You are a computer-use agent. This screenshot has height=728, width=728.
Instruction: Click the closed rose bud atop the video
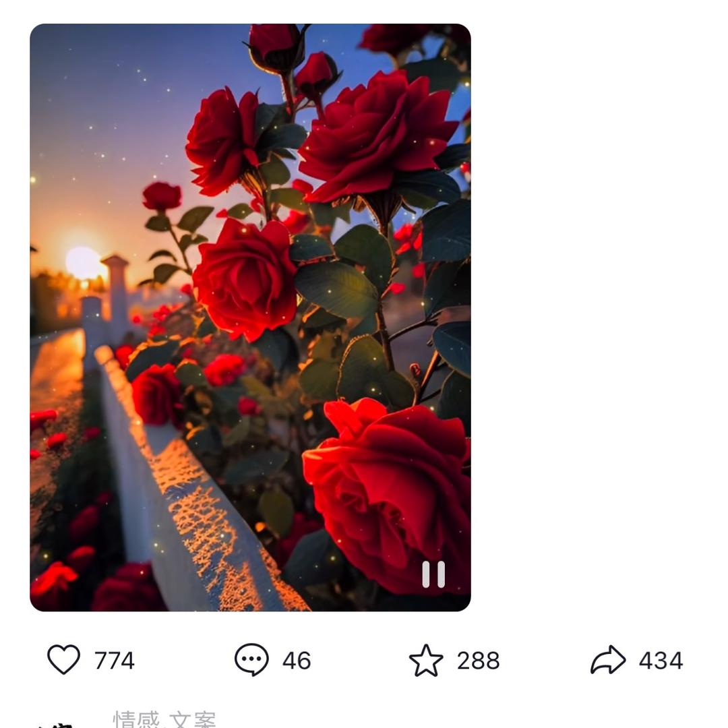click(x=276, y=46)
